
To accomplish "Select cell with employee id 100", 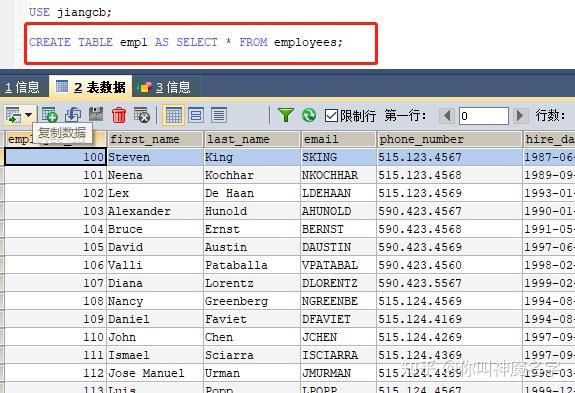I will (x=55, y=157).
